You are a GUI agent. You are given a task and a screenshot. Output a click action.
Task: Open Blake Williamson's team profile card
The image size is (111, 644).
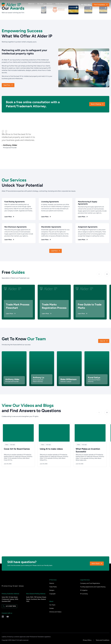[x=69, y=368]
